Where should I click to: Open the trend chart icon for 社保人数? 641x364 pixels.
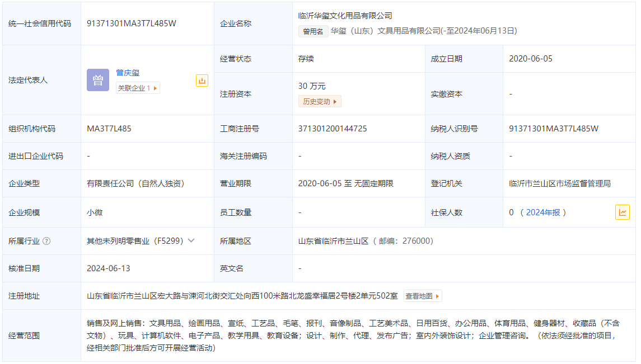tap(622, 212)
